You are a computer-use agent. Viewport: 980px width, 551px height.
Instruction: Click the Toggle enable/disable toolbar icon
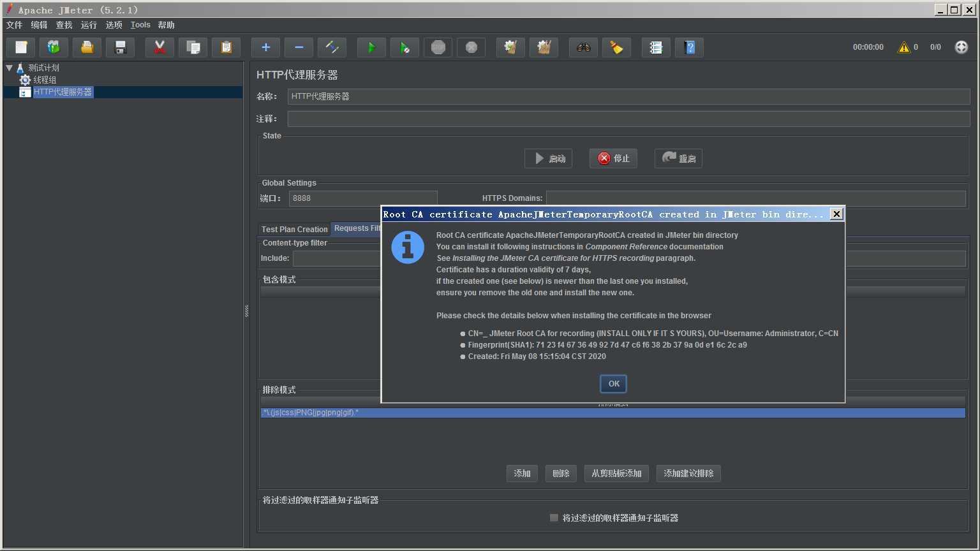[x=332, y=47]
